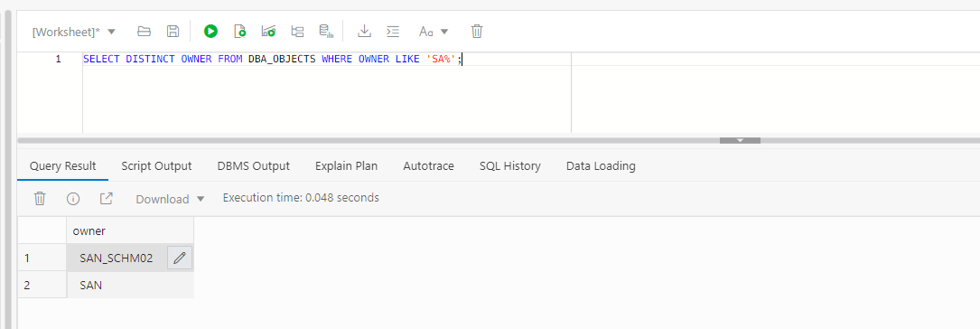Click inside the SQL editor query line
The image size is (980, 329).
click(x=273, y=60)
